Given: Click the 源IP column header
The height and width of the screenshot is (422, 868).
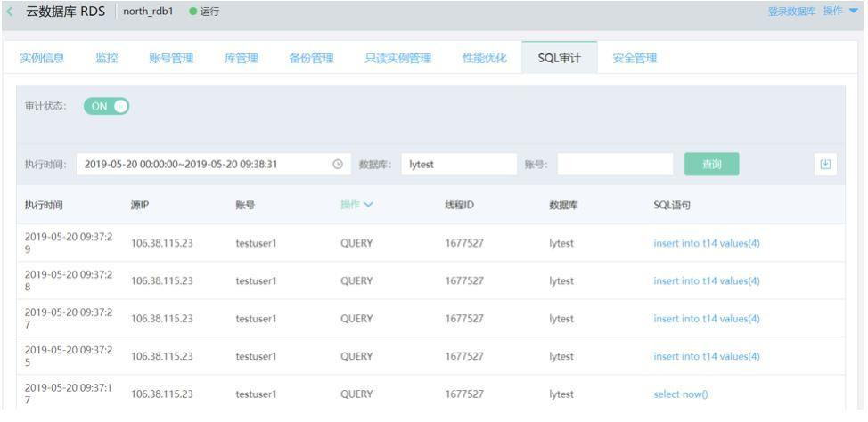Looking at the screenshot, I should pos(140,205).
